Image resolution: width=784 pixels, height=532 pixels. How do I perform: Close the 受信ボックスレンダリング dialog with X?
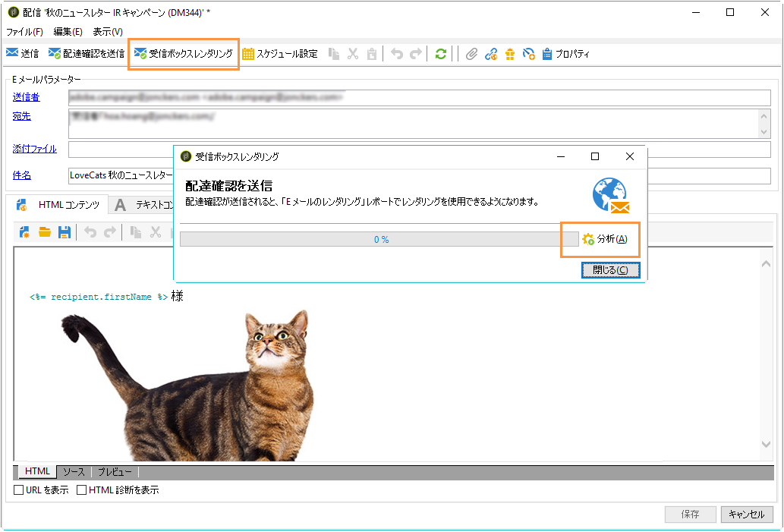pos(630,156)
